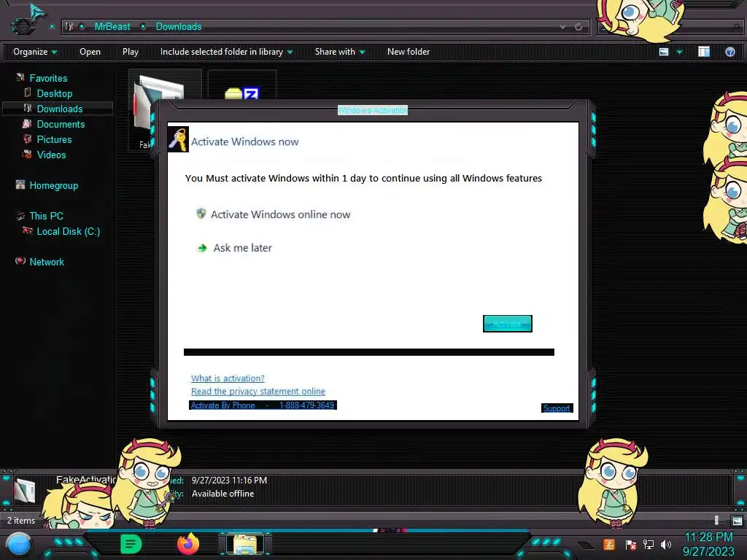
Task: Click Downloads breadcrumb in address bar
Action: click(179, 27)
